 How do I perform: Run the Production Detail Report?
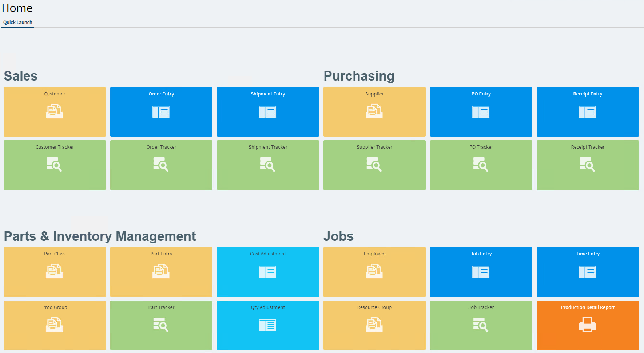pyautogui.click(x=588, y=325)
